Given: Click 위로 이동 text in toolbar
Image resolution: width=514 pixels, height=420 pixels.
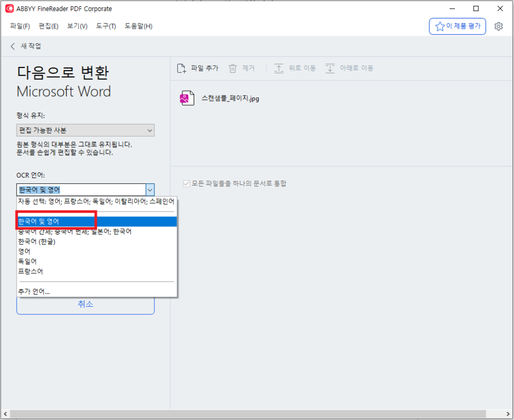Looking at the screenshot, I should pos(302,68).
